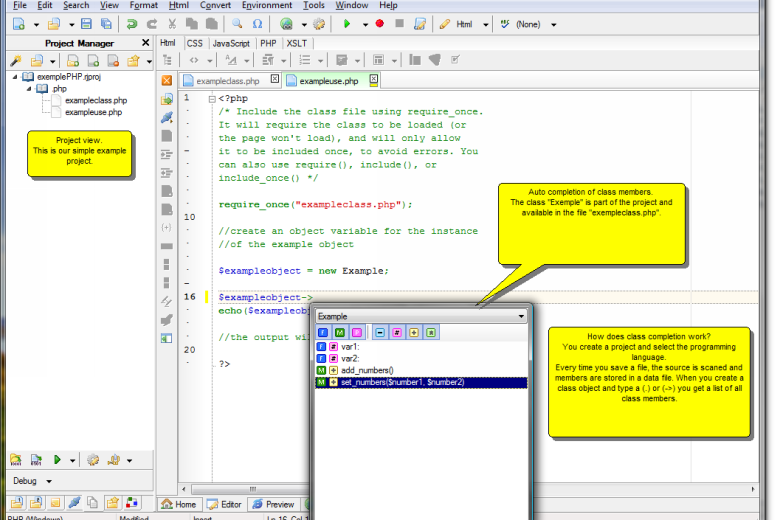Click the editor scroll-left arrow
780x520 pixels.
184,489
